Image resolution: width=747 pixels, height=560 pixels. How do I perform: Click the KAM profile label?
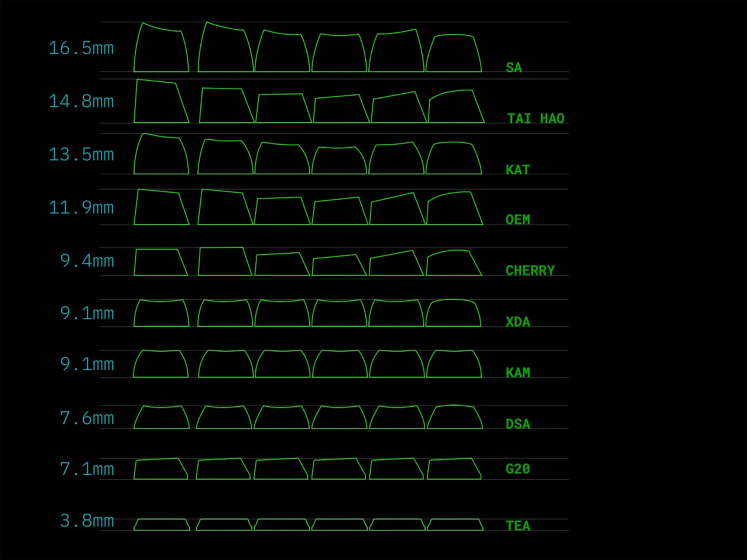(x=518, y=373)
